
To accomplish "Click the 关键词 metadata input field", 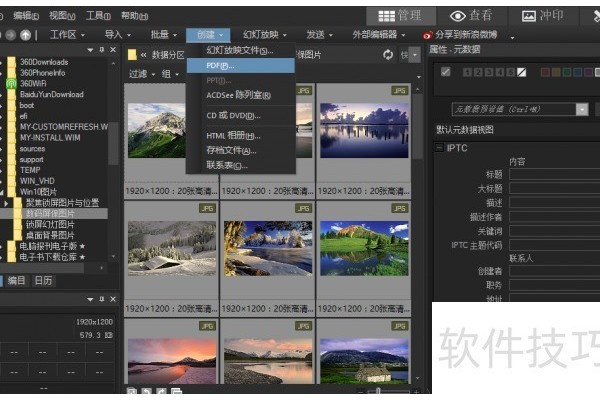I will click(554, 231).
